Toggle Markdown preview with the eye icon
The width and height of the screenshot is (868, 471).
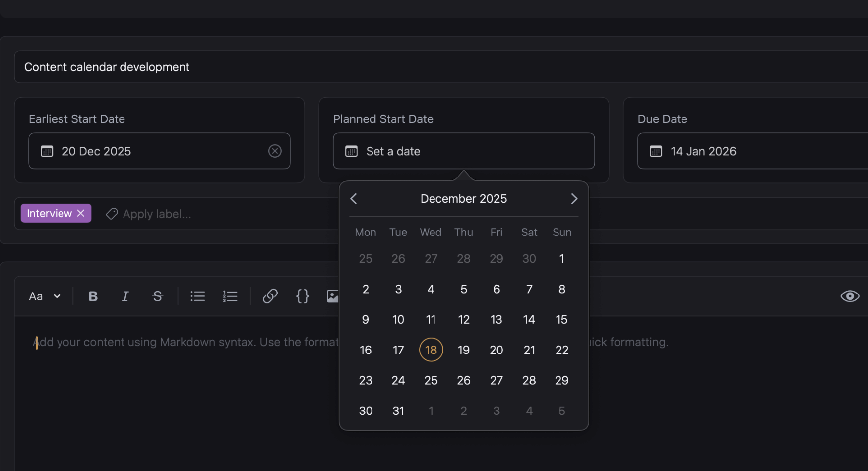tap(850, 296)
